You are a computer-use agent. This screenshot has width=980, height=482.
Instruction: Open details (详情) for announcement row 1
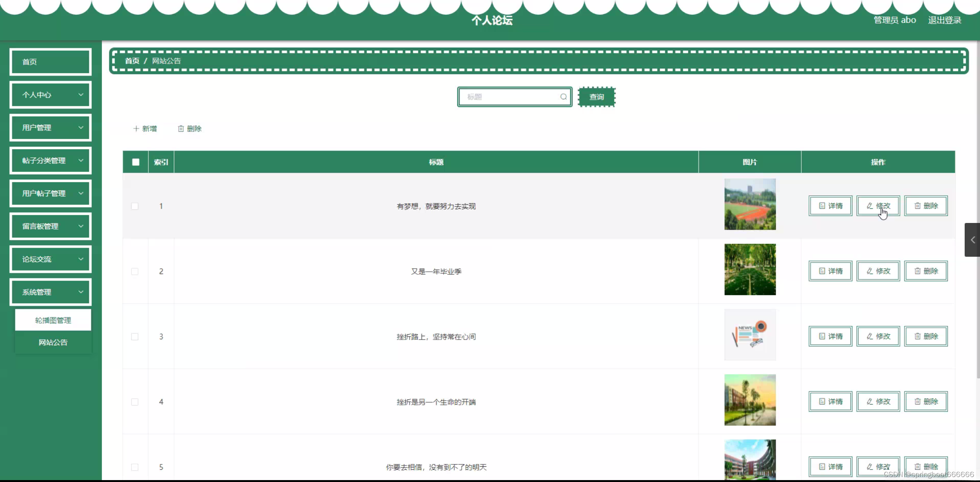830,206
